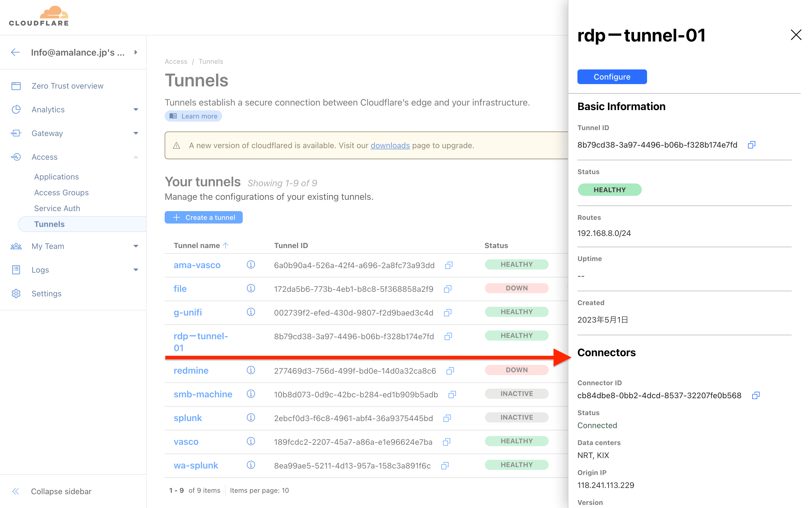Open the ama-vasco tunnel
812x508 pixels.
pyautogui.click(x=197, y=265)
